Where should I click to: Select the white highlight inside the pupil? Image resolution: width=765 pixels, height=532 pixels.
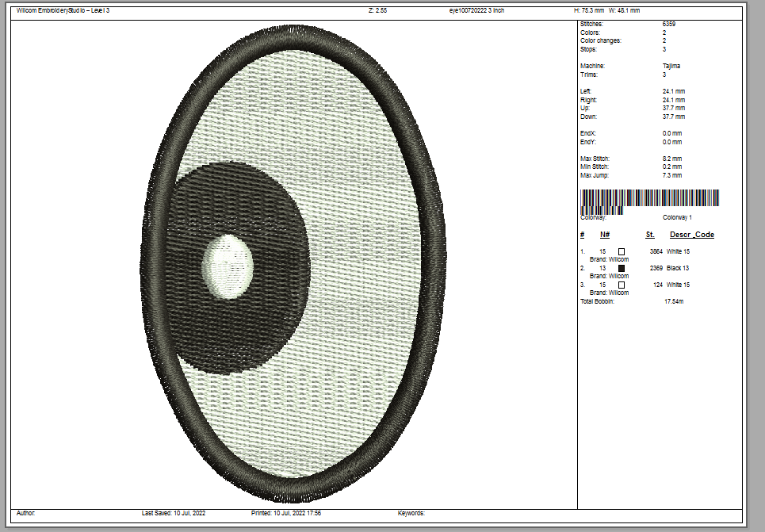point(228,266)
